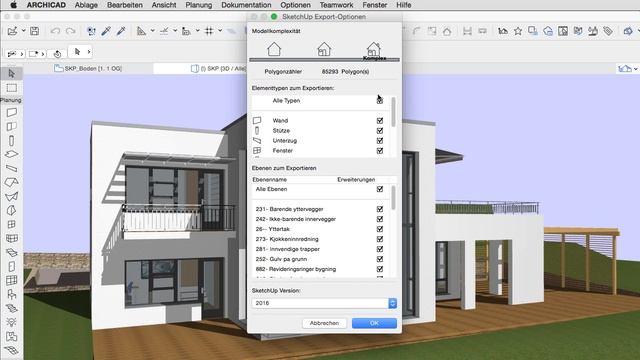The height and width of the screenshot is (360, 640).
Task: Uncheck the Fenster element type
Action: (x=380, y=151)
